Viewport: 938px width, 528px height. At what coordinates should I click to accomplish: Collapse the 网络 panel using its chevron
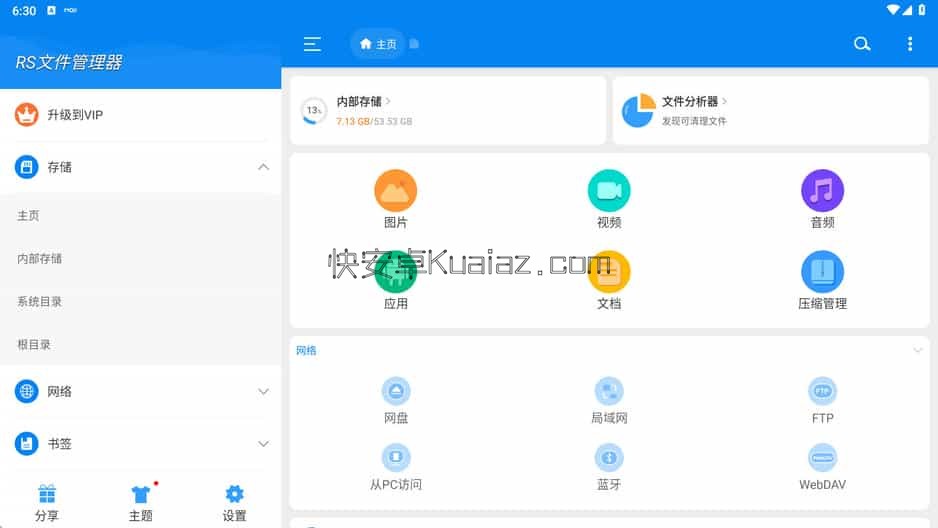[x=917, y=351]
